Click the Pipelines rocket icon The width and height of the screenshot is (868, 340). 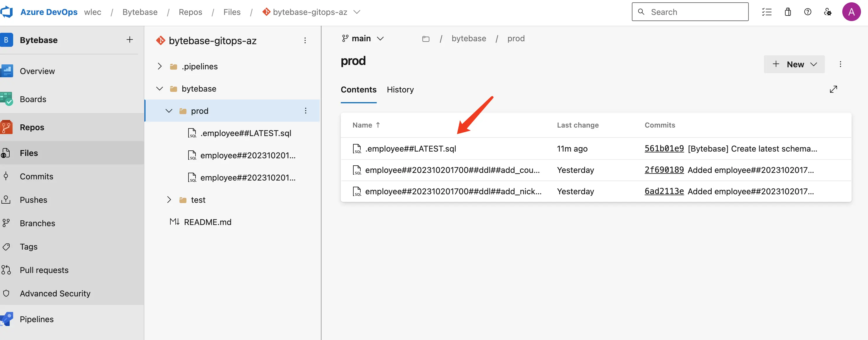click(7, 319)
